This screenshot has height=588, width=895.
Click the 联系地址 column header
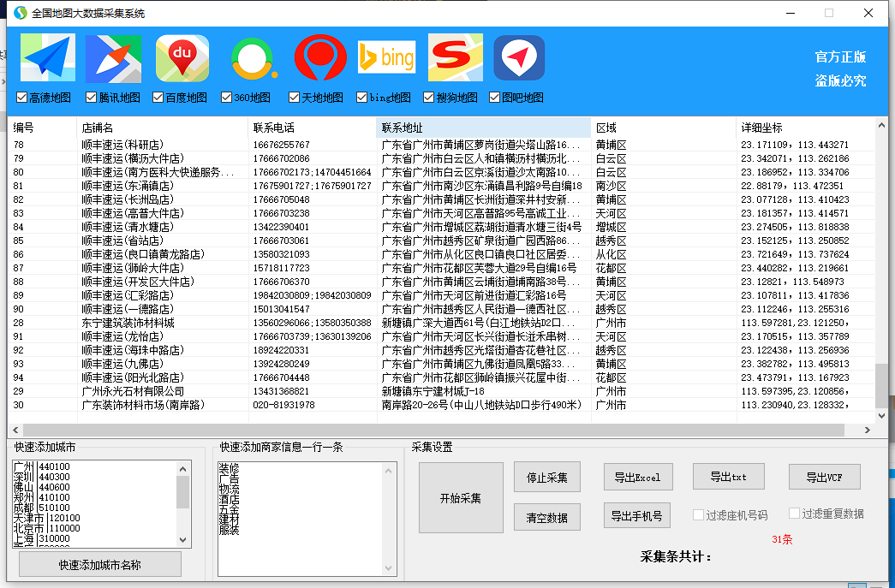pos(483,128)
